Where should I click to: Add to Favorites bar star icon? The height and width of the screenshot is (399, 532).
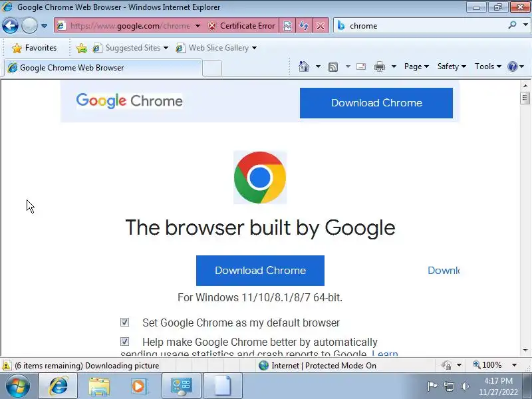pyautogui.click(x=81, y=48)
